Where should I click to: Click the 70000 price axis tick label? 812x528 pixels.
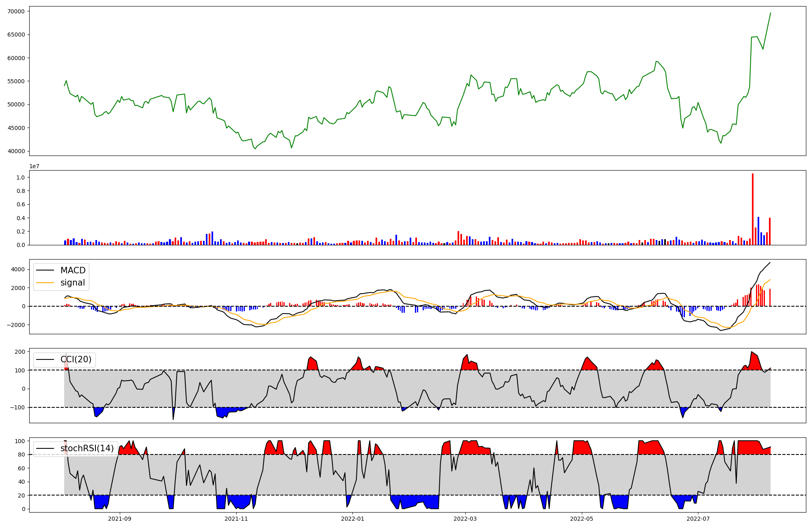(16, 11)
